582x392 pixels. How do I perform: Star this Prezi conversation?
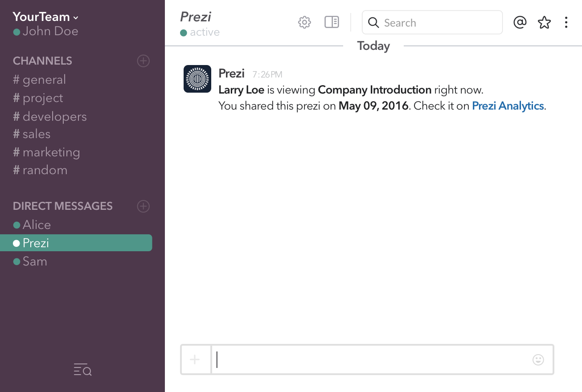click(x=544, y=22)
